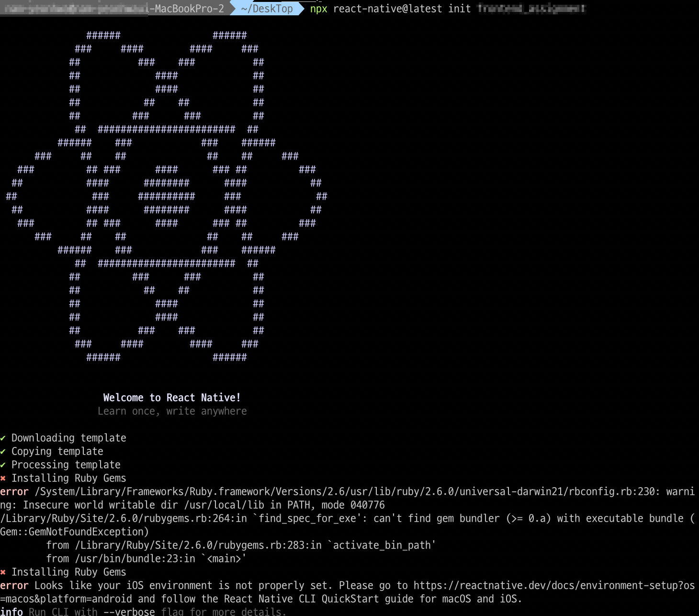Click the "Downloading template" line
Screen dimensions: 699x616
coord(69,438)
